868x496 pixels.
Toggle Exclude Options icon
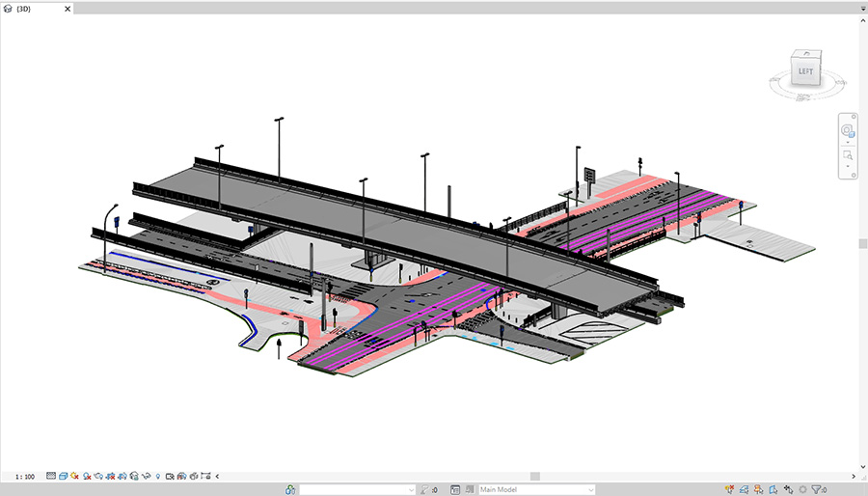(x=470, y=490)
